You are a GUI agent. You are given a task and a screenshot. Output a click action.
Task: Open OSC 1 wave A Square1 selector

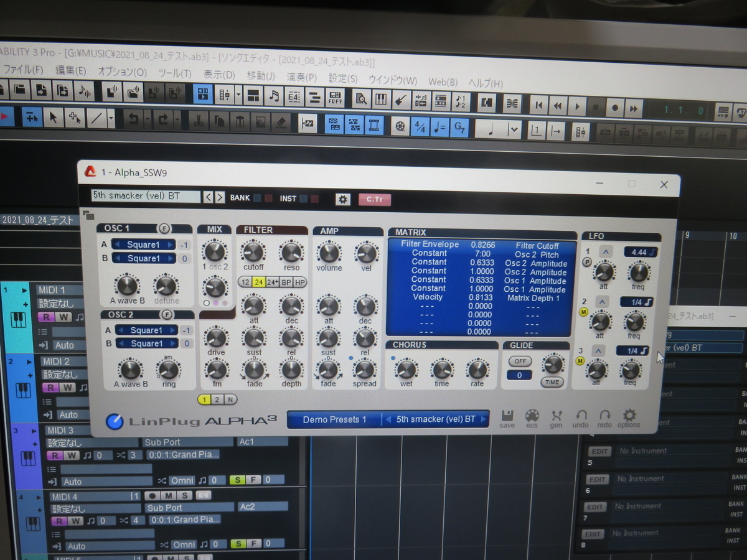coord(143,245)
